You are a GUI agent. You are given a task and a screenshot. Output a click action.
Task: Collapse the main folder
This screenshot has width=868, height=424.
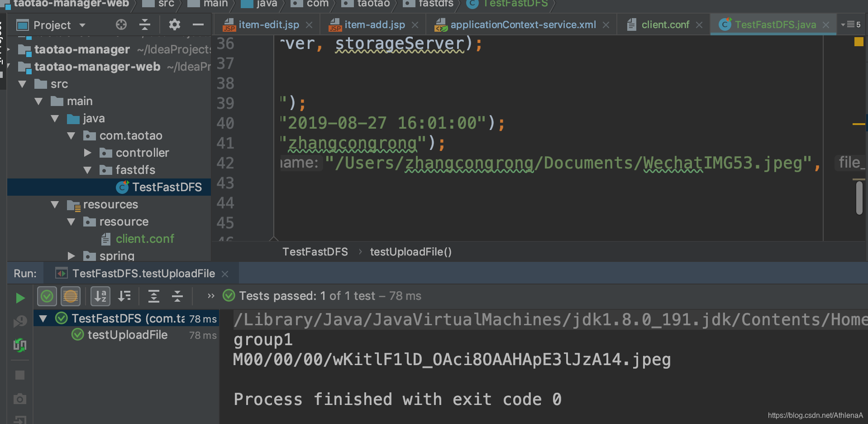(x=38, y=101)
